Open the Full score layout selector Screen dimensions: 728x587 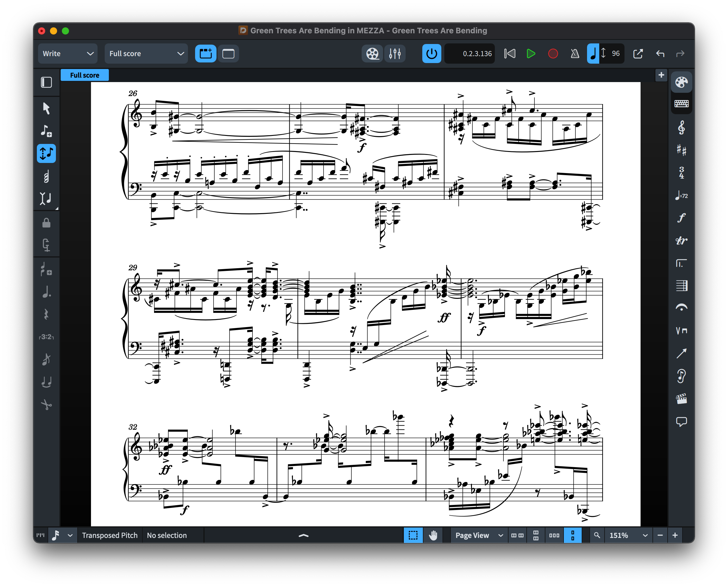[x=146, y=54]
